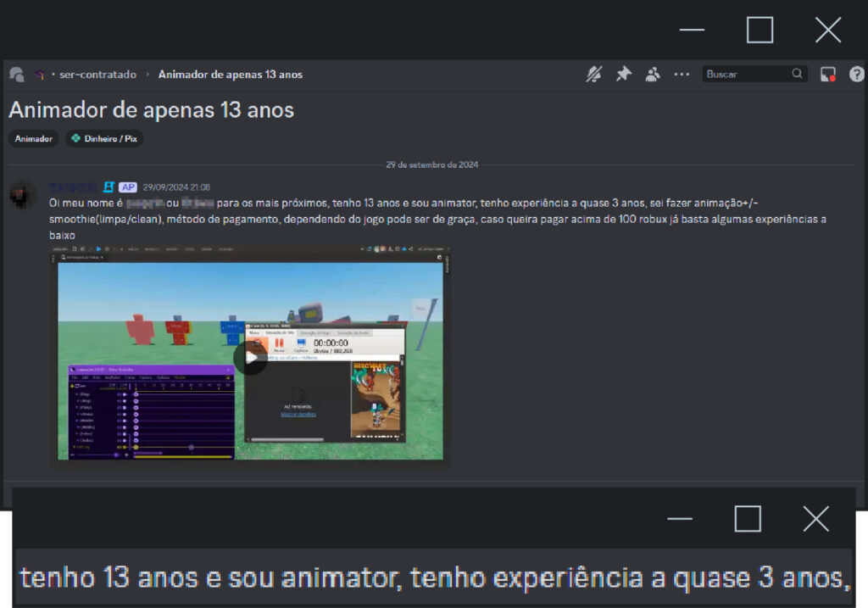Screen dimensions: 868x608
Task: Click the teal role icon before the AP badge
Action: (x=108, y=187)
